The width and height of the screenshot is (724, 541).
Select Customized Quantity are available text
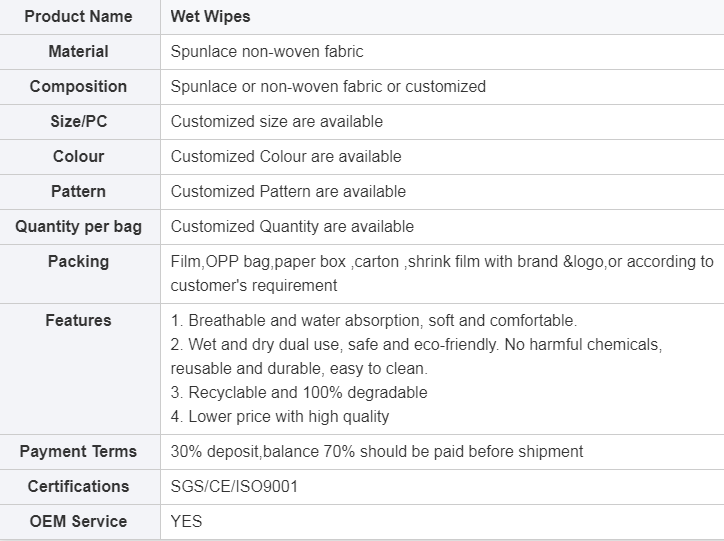pyautogui.click(x=292, y=227)
